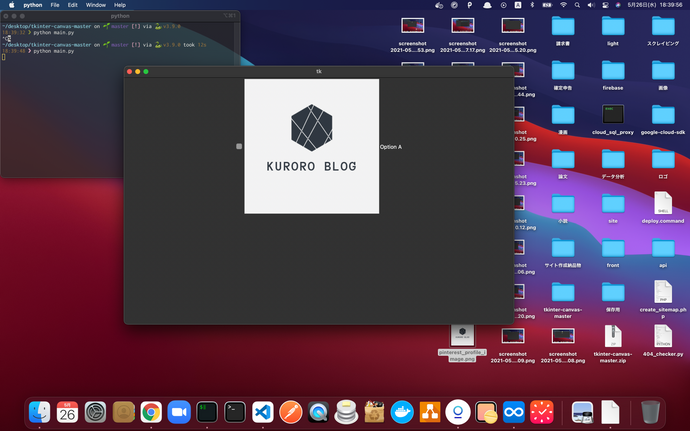Select the light folder on desktop
This screenshot has width=690, height=431.
[613, 30]
